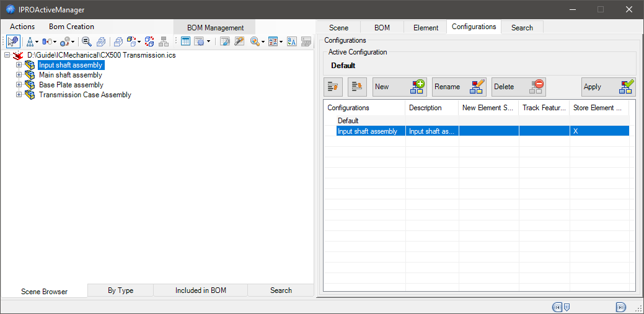644x314 pixels.
Task: Click the selection pointer tool in toolbar
Action: pos(13,41)
